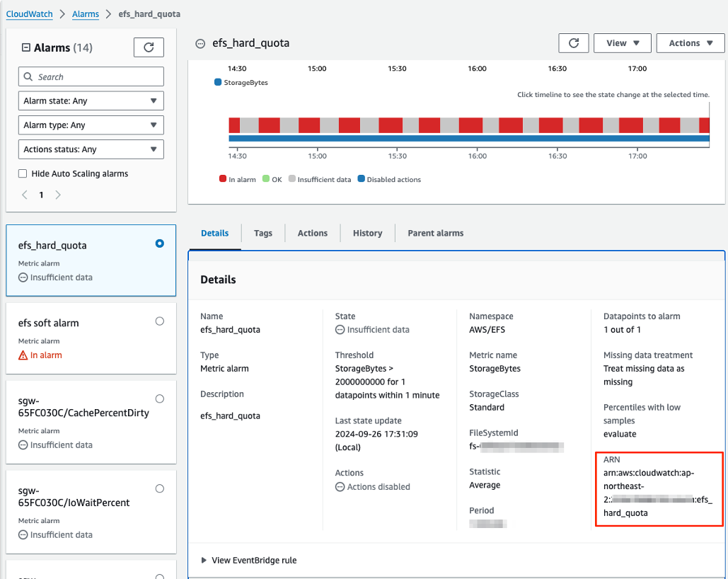The width and height of the screenshot is (728, 579).
Task: Select the sgw-65FC030C/CachePercentDirty alarm radio button
Action: [x=159, y=398]
